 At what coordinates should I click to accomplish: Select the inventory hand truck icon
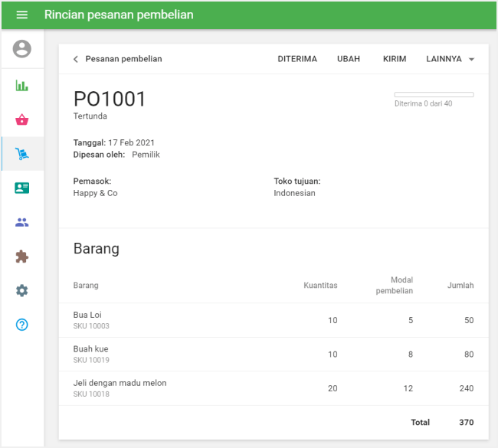tap(22, 154)
